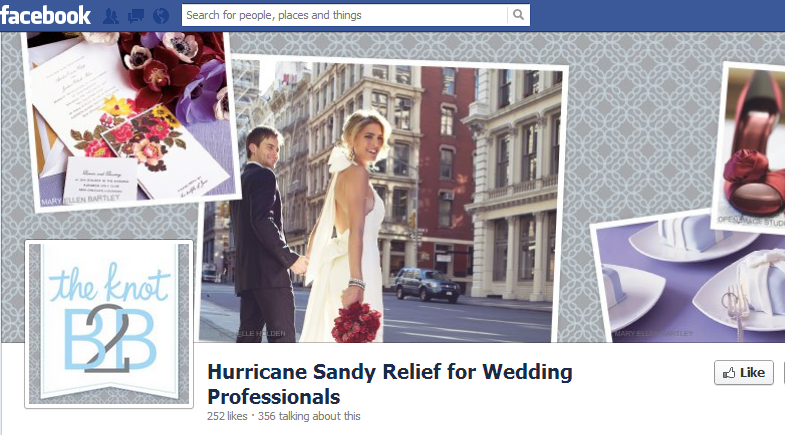The image size is (785, 435).
Task: Open the Hurricane Sandy Relief page title
Action: click(390, 384)
